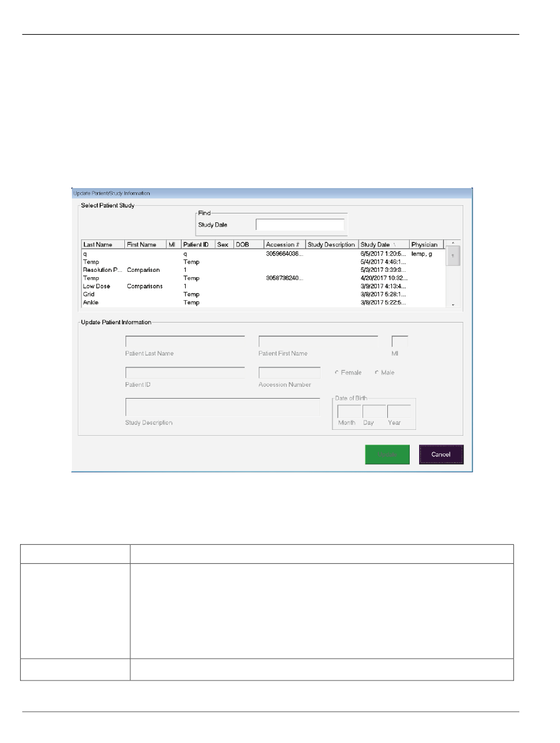
Task: Sort by DOB column header
Action: click(248, 244)
